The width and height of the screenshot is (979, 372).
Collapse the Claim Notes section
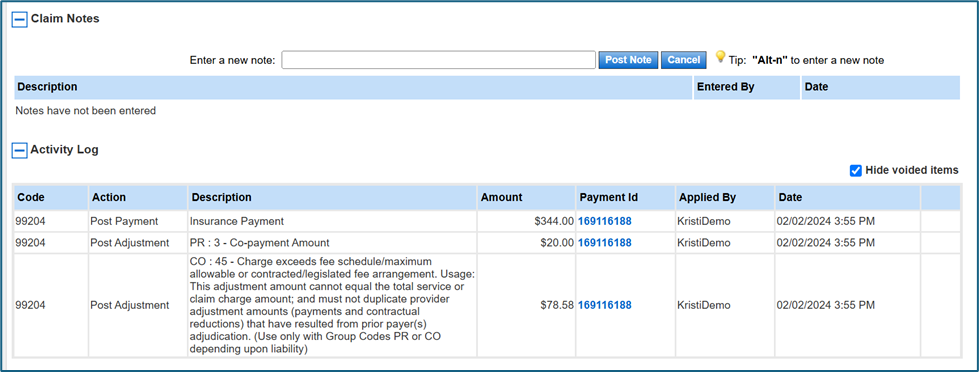pyautogui.click(x=20, y=19)
